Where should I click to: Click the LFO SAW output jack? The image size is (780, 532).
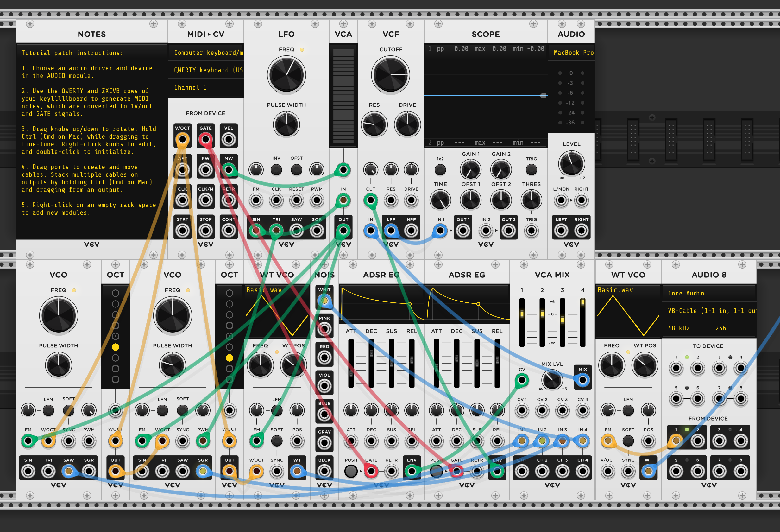point(296,231)
